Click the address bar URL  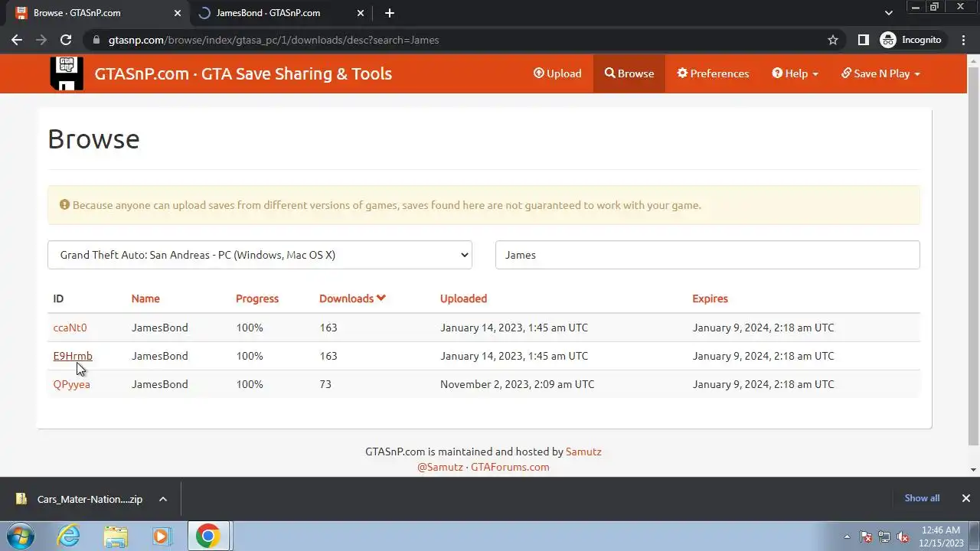[273, 40]
